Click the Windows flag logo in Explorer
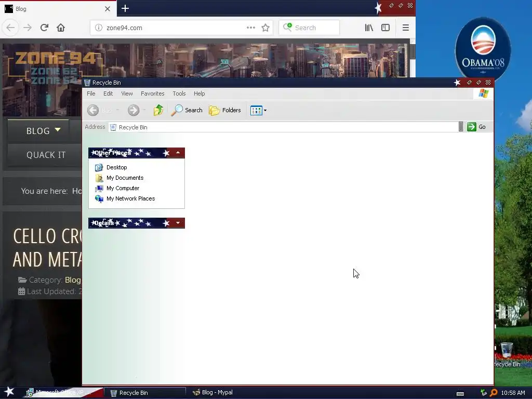The image size is (532, 399). (484, 94)
